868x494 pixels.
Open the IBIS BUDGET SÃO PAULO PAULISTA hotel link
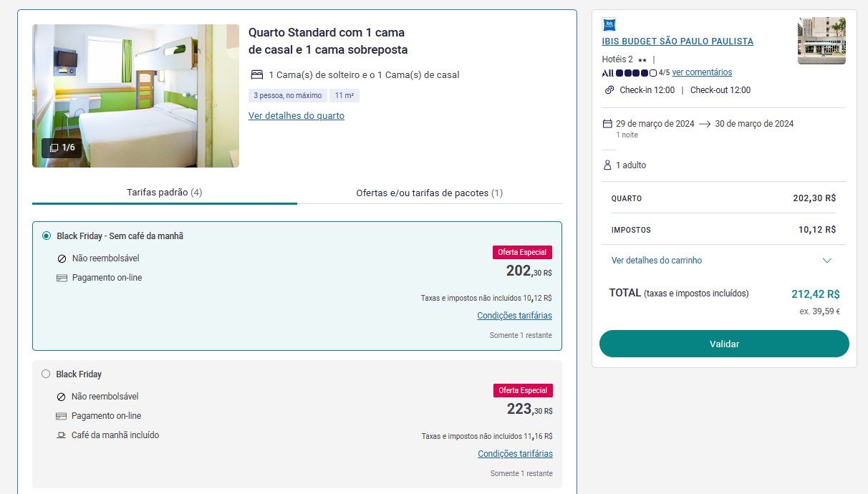click(677, 42)
